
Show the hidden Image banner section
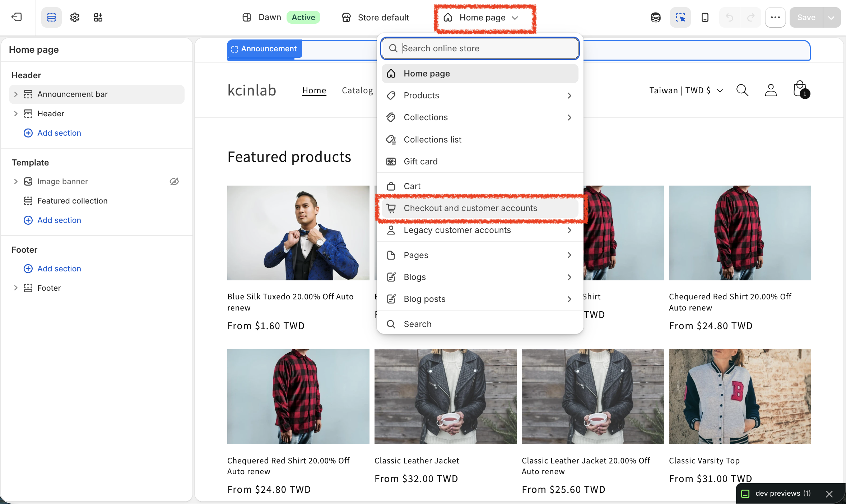174,181
